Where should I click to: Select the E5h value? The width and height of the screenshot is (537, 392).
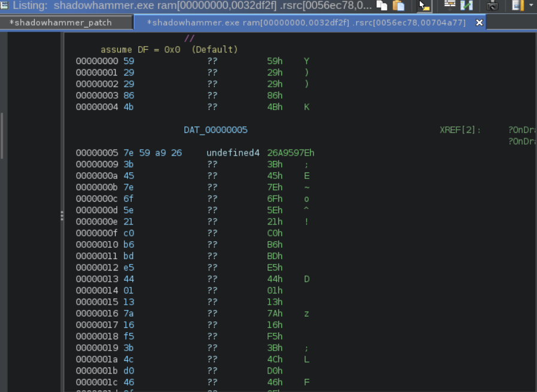pos(275,268)
